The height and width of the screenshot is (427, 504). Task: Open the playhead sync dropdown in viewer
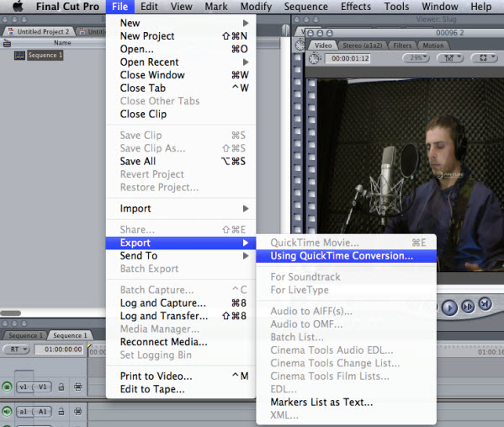(450, 58)
